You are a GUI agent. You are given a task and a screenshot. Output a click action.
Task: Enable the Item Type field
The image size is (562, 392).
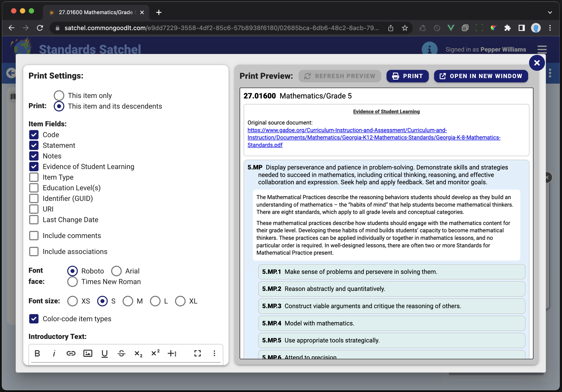(x=34, y=177)
